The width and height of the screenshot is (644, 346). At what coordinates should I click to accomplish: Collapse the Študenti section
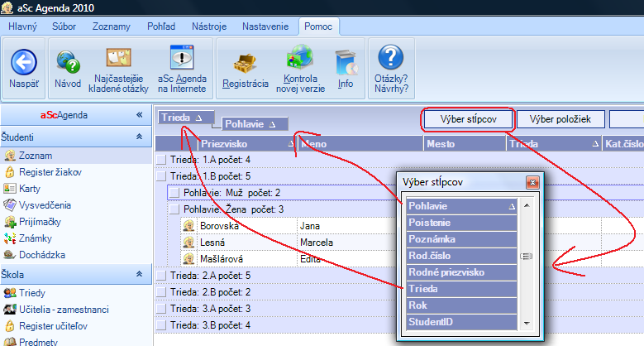point(139,137)
